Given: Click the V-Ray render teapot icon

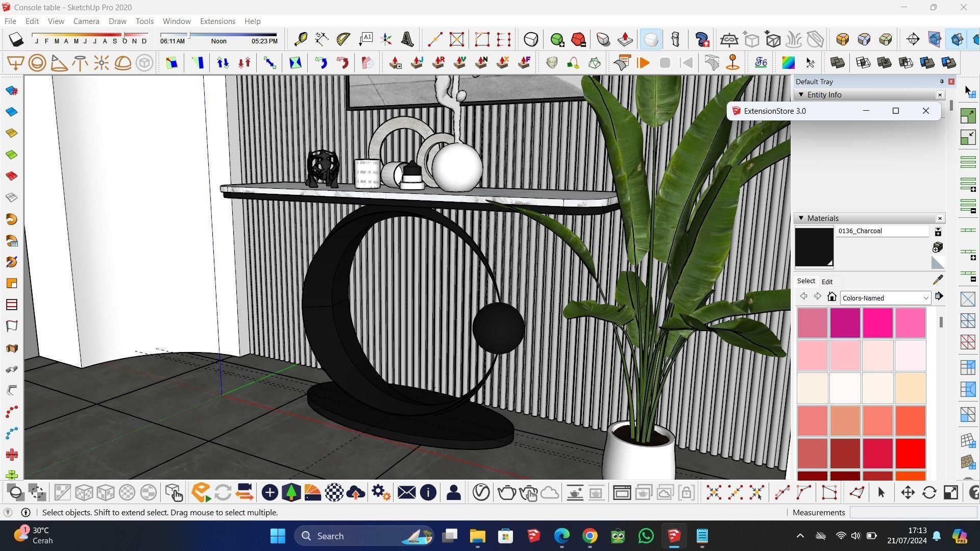Looking at the screenshot, I should pyautogui.click(x=506, y=492).
